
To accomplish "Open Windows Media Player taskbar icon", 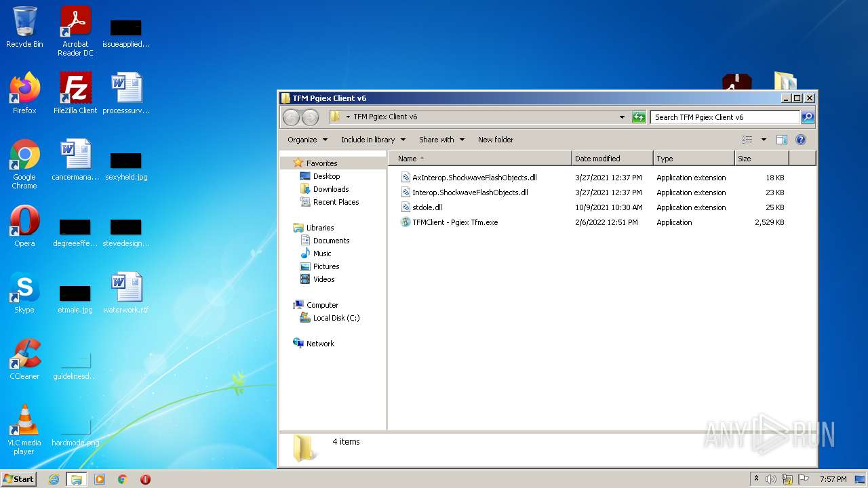I will [x=100, y=479].
